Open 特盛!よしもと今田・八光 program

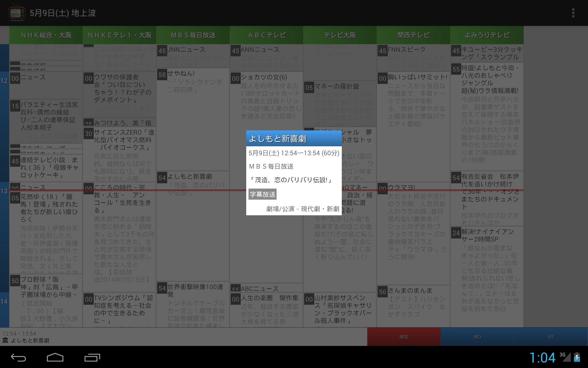coord(487,117)
